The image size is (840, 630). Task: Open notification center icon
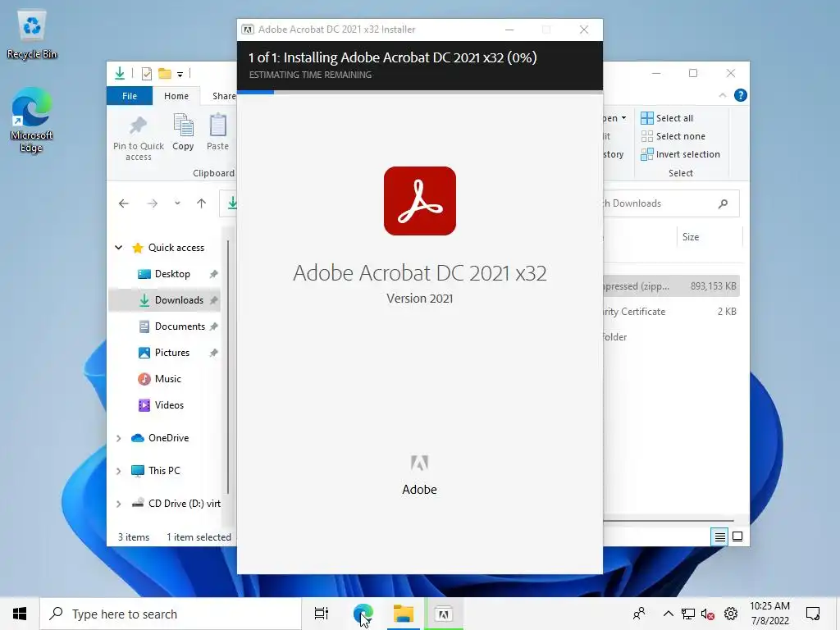813,614
